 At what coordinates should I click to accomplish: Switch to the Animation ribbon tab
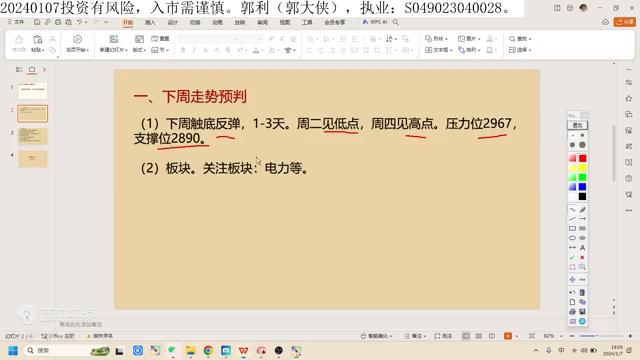218,22
